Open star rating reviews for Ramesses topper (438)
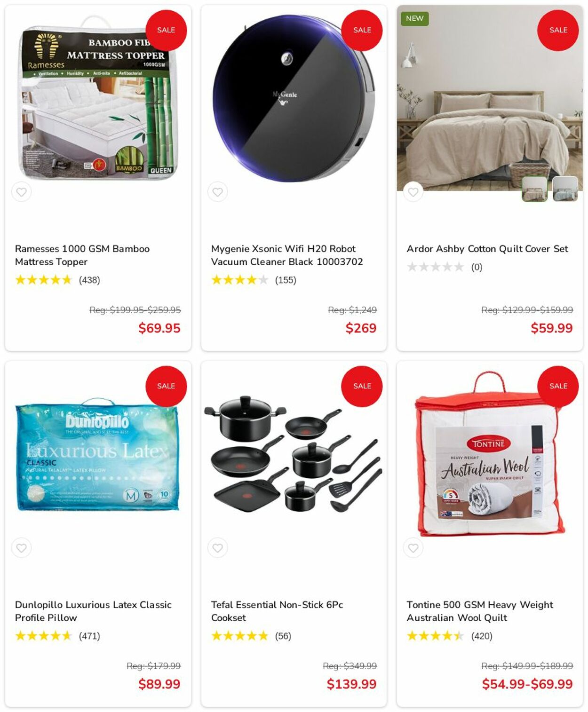Image resolution: width=588 pixels, height=712 pixels. point(57,280)
